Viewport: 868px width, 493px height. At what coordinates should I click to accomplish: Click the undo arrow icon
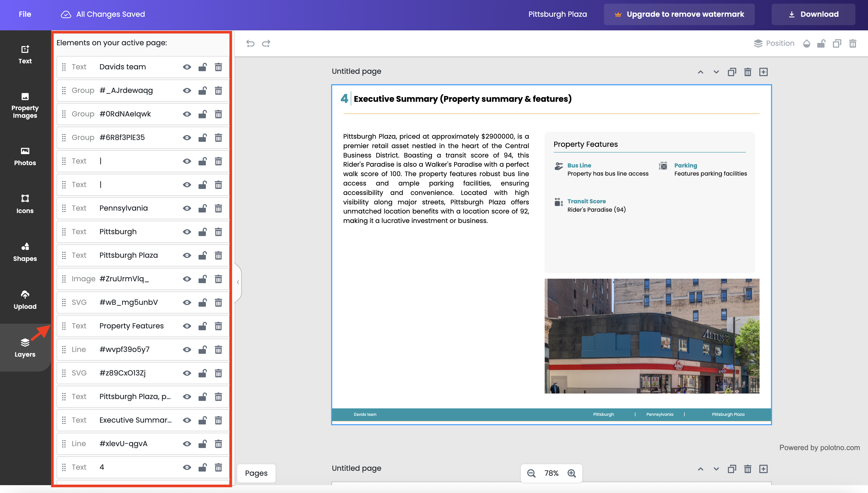pyautogui.click(x=250, y=43)
